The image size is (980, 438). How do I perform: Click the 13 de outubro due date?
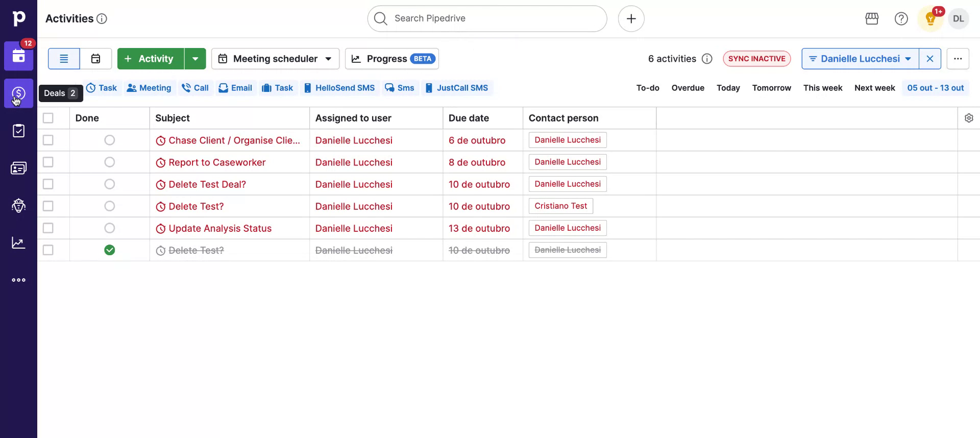click(479, 228)
